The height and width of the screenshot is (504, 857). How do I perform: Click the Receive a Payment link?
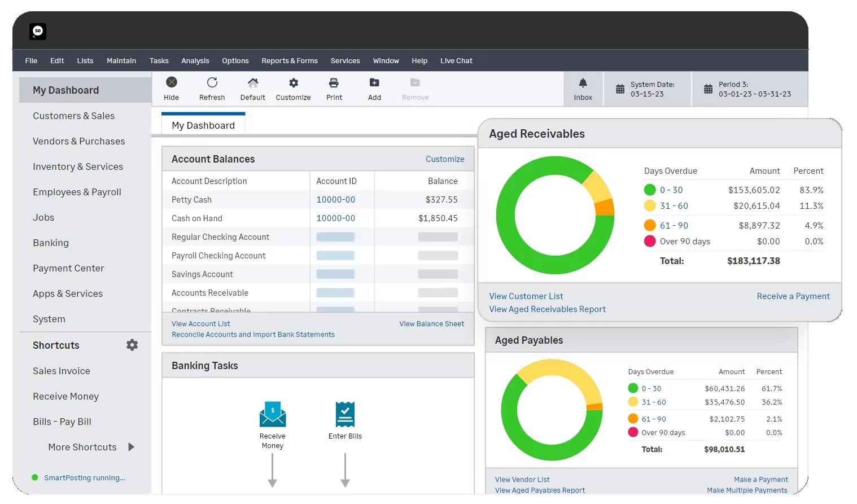[793, 296]
